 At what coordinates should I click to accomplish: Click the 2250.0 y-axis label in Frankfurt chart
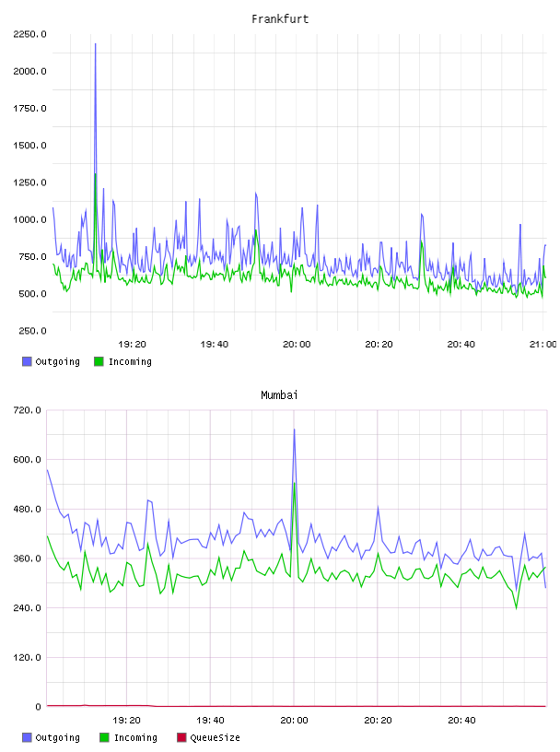(29, 34)
